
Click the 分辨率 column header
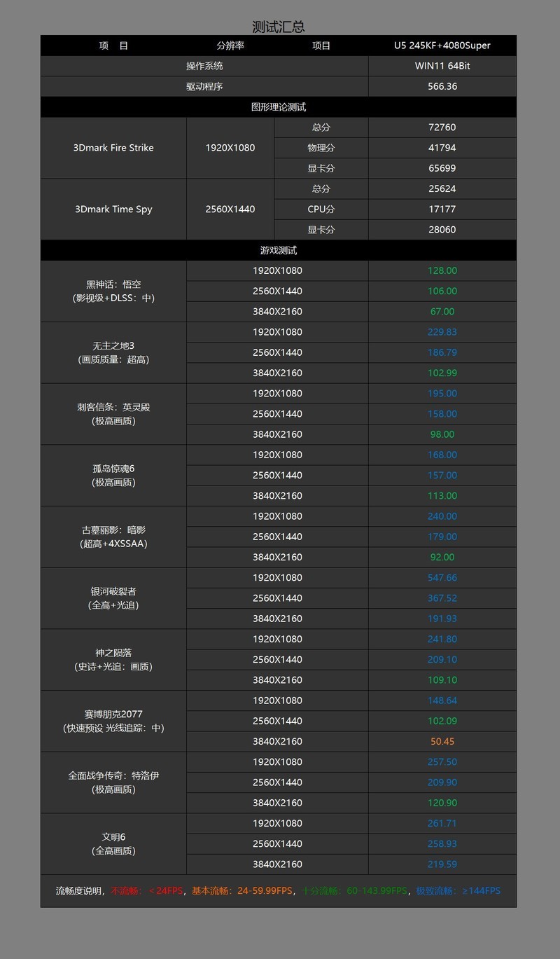pyautogui.click(x=230, y=45)
